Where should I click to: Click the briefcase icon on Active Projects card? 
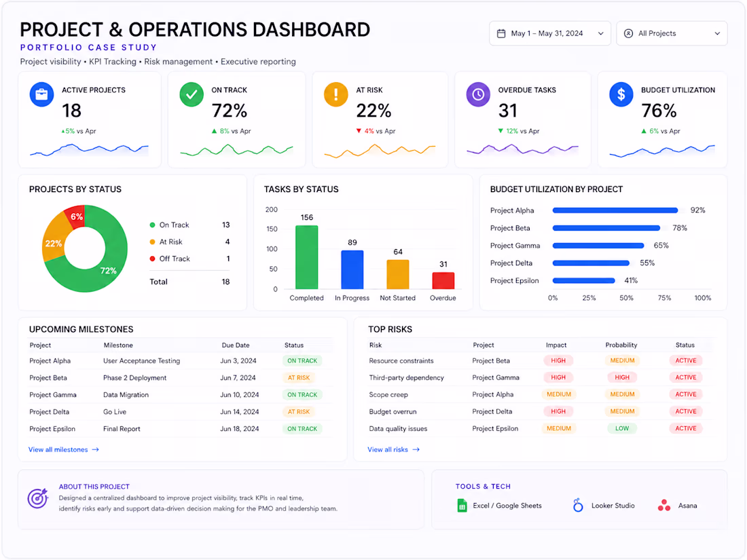(41, 94)
